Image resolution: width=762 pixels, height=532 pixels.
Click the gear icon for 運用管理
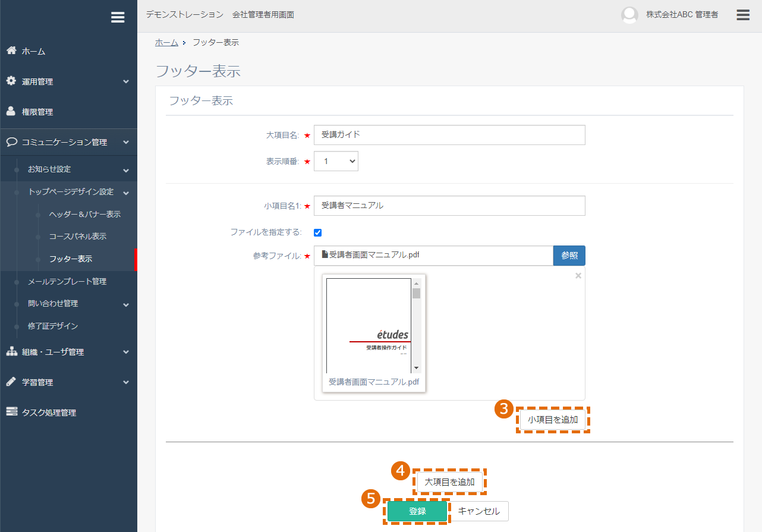[11, 81]
